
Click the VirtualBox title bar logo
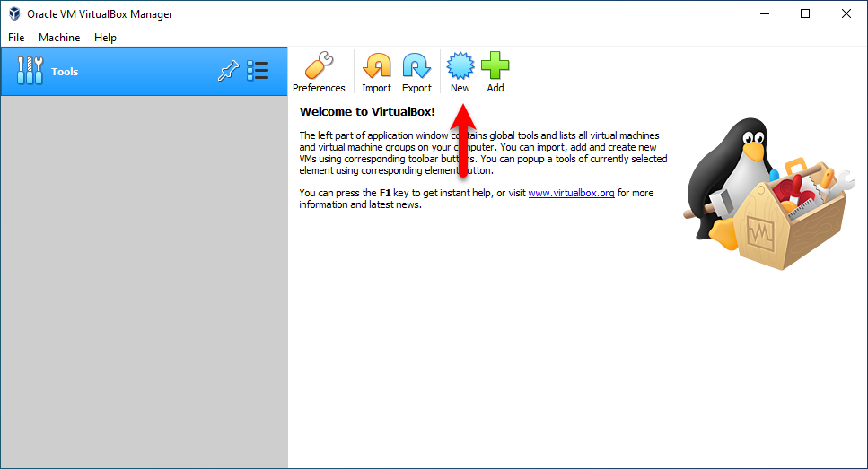(14, 13)
